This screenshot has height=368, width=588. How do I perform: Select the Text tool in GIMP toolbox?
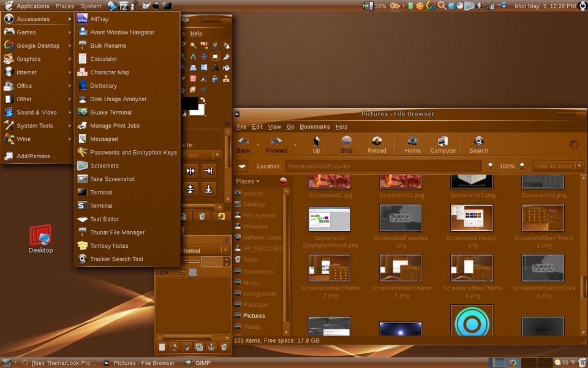[x=215, y=67]
